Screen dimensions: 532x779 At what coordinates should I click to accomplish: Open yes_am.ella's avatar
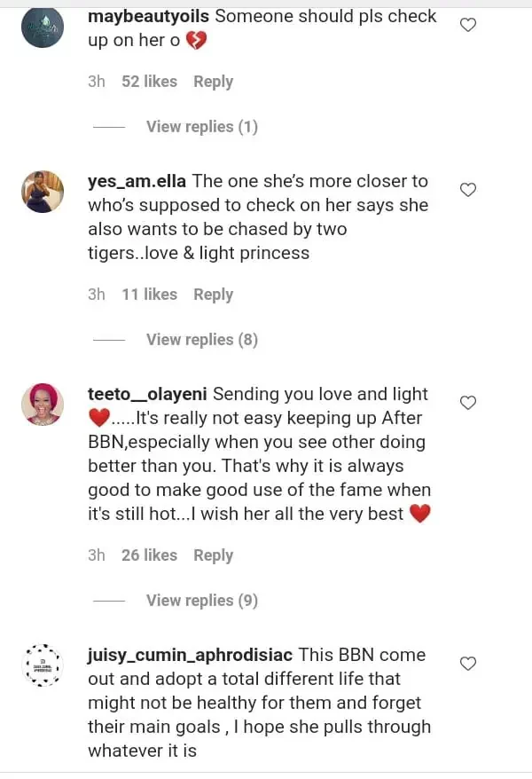click(43, 192)
